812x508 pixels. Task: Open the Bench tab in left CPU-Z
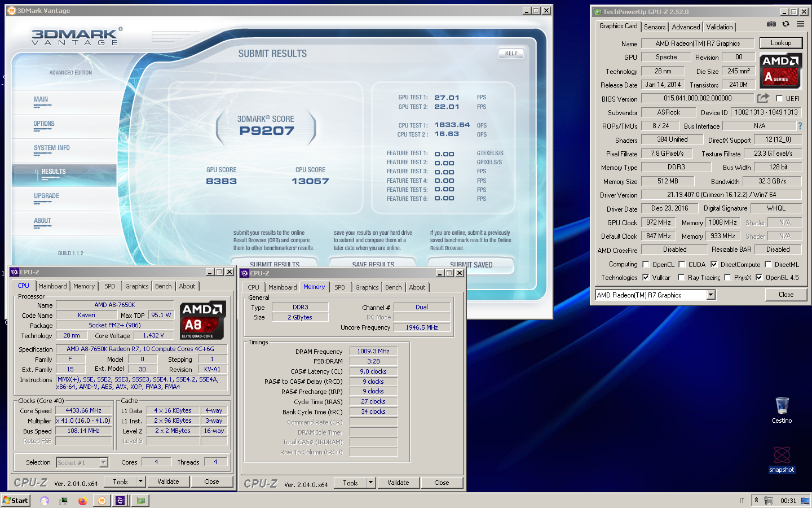(x=164, y=286)
